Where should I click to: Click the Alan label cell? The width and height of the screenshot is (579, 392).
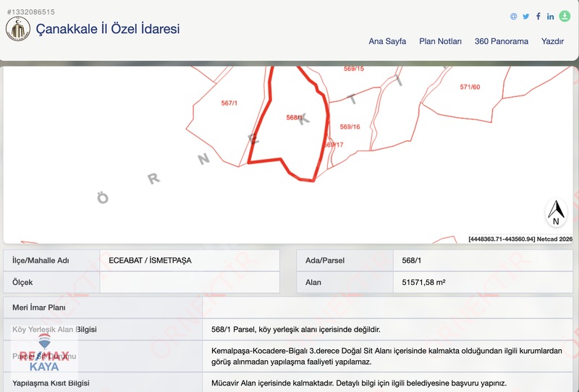(345, 282)
